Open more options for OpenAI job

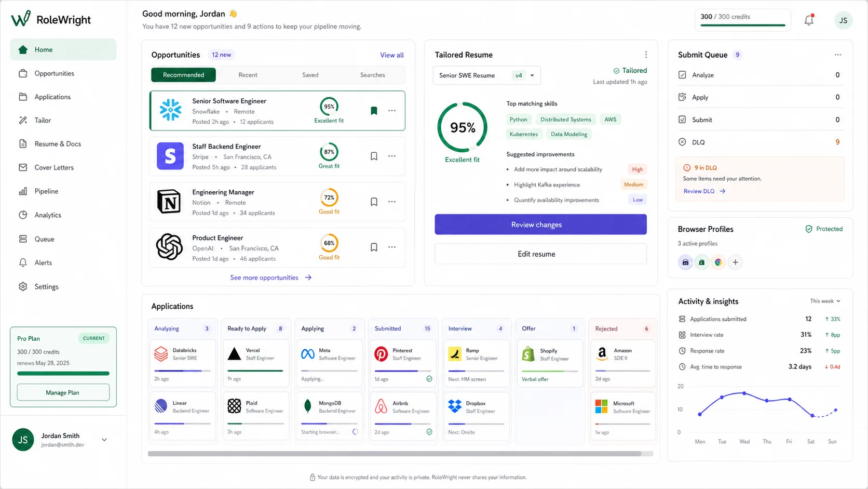392,247
